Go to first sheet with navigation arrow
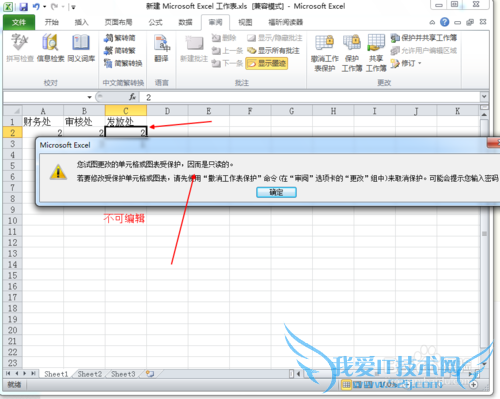 [8, 374]
